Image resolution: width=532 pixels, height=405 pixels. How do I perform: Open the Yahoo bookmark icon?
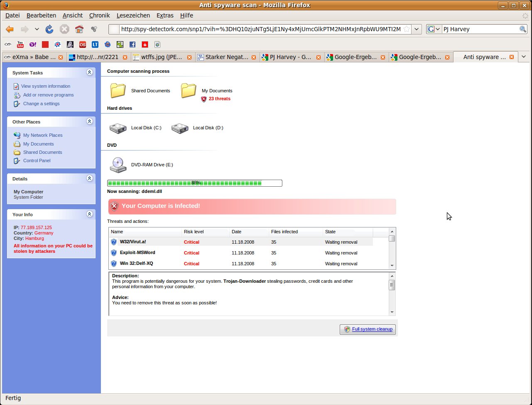(32, 44)
